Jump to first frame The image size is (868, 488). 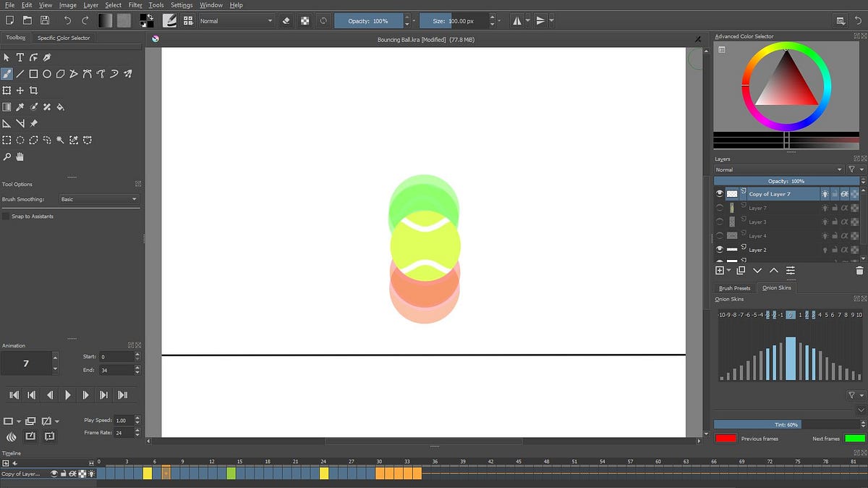[x=14, y=395]
